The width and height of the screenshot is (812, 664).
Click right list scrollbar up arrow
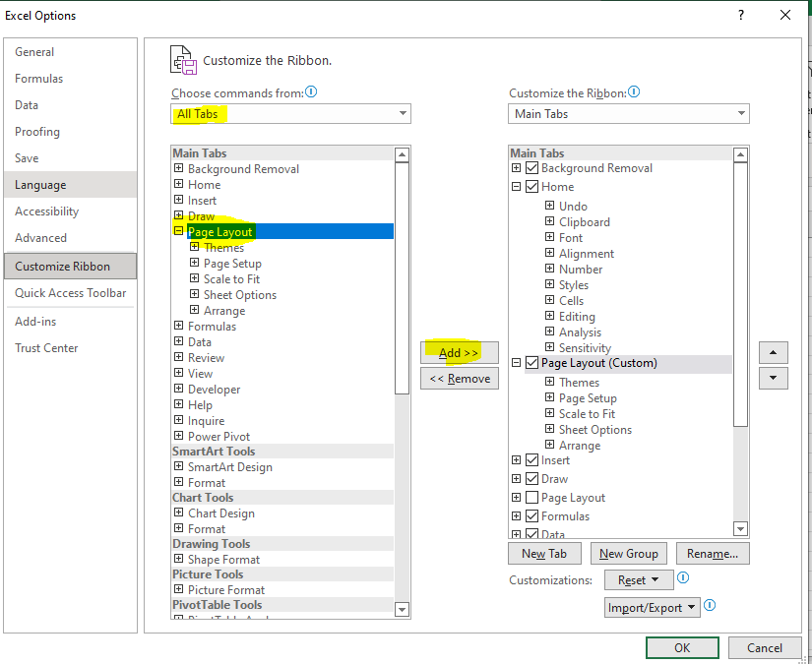740,154
